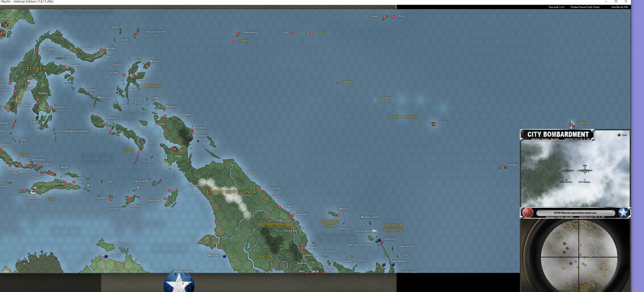Select the LB-30 Liberator aircraft image
The height and width of the screenshot is (292, 644).
585,170
